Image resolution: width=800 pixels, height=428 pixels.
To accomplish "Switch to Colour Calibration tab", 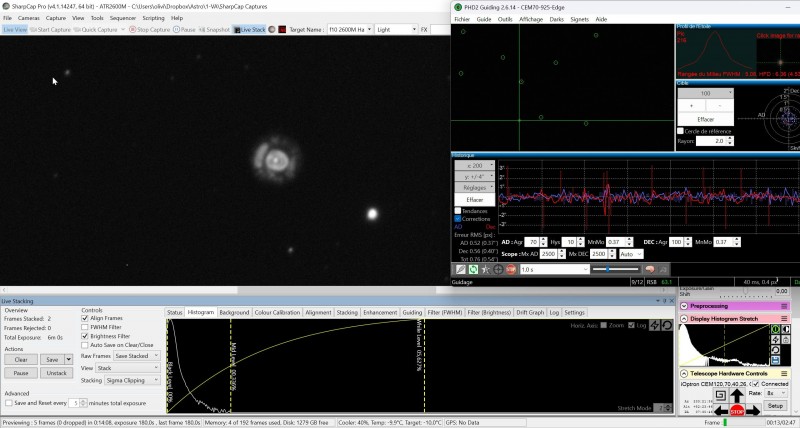I will (x=277, y=312).
